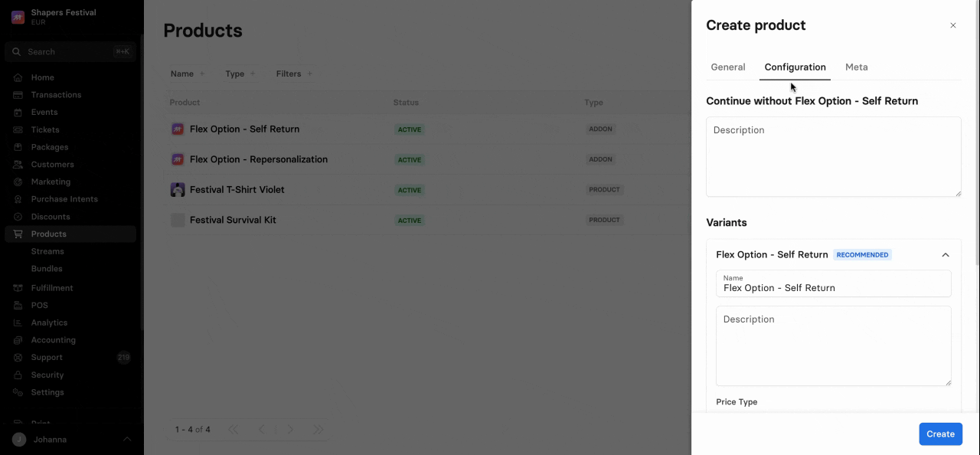Open Transactions via its sidebar icon
980x455 pixels.
tap(18, 95)
